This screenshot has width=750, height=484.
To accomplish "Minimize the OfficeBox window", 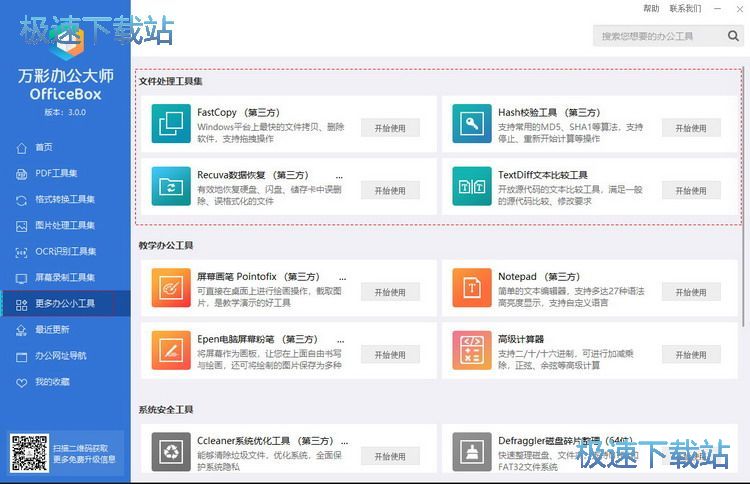I will pyautogui.click(x=717, y=9).
